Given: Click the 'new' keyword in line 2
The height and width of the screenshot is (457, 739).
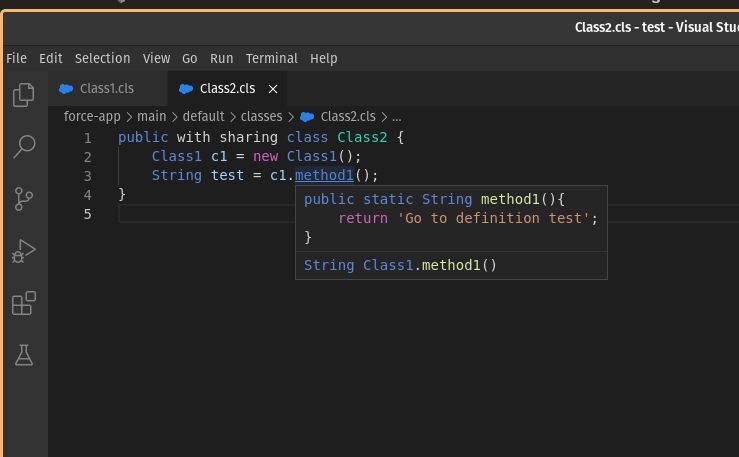Looking at the screenshot, I should click(265, 156).
